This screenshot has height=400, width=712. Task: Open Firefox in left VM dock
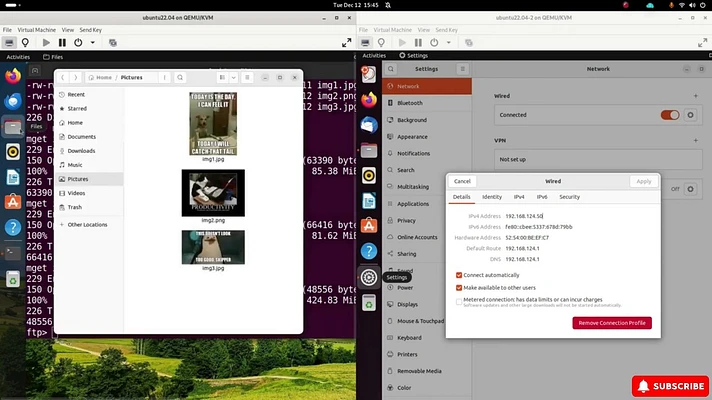point(13,76)
